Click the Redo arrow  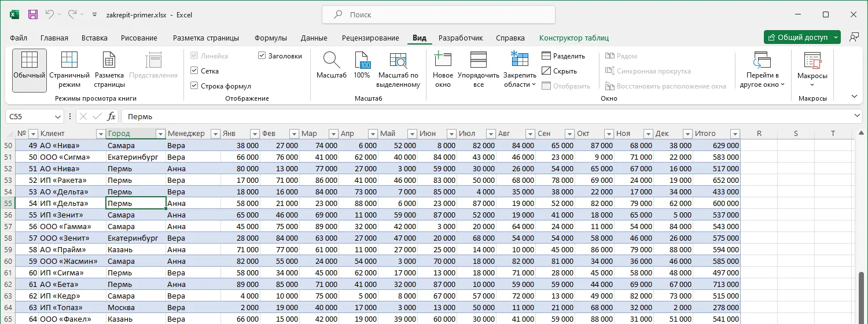coord(72,14)
